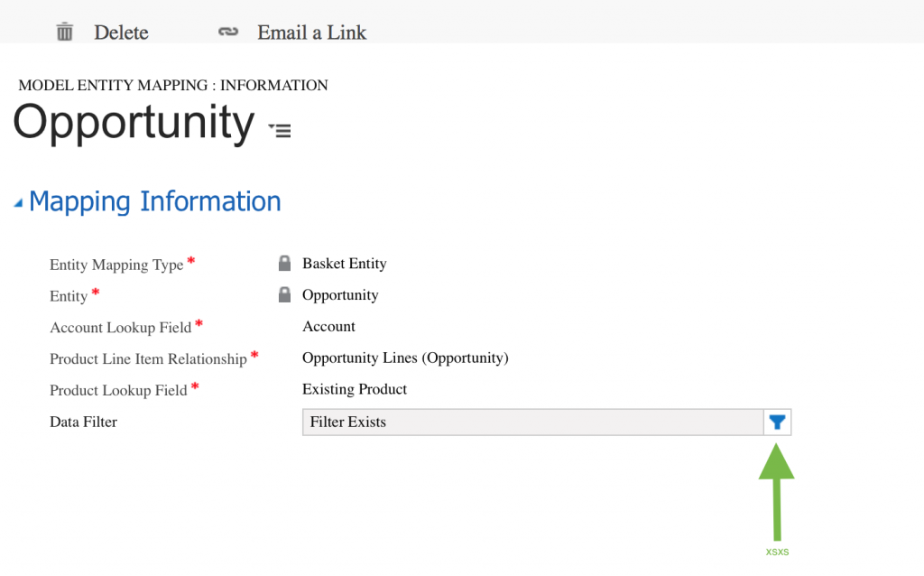Click the Delete button label

(121, 33)
